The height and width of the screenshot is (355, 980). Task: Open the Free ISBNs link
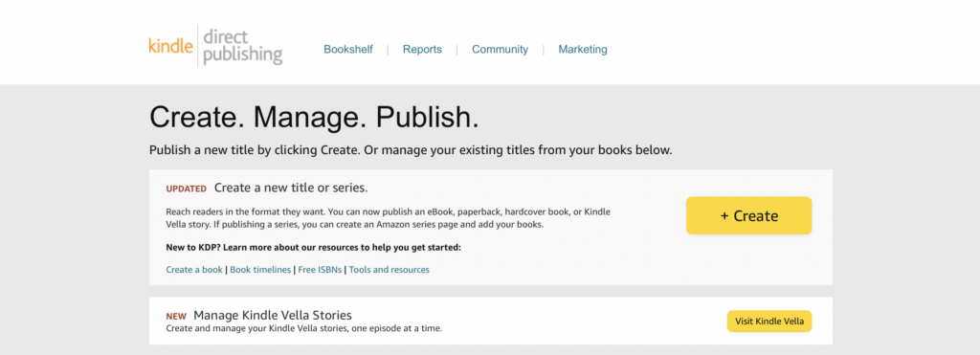click(321, 270)
